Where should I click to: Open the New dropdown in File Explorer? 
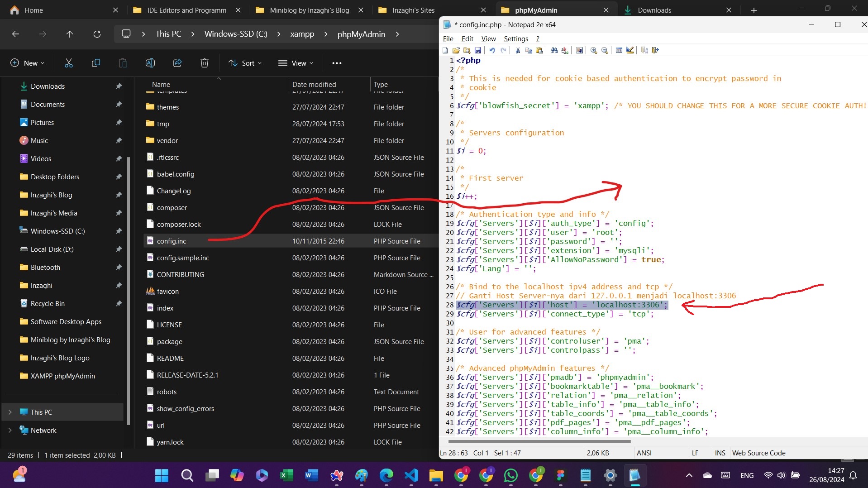pyautogui.click(x=27, y=63)
